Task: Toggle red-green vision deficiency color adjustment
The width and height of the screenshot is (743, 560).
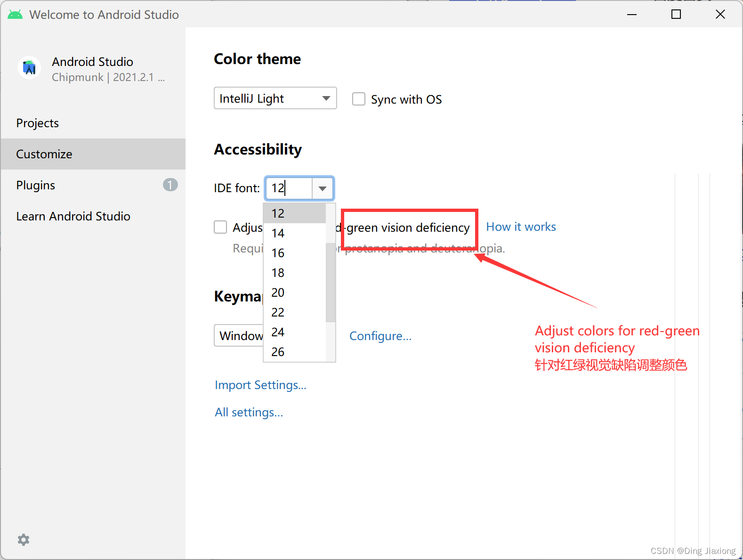Action: (220, 227)
